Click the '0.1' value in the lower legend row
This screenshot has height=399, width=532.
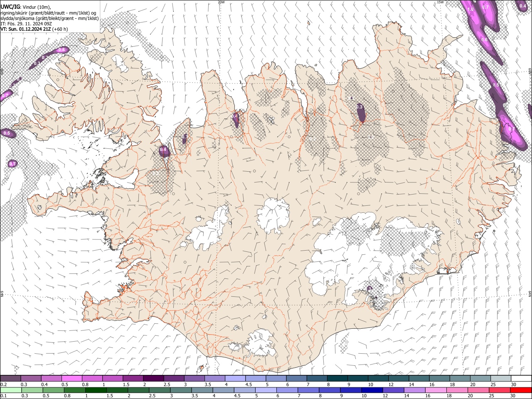click(3, 396)
